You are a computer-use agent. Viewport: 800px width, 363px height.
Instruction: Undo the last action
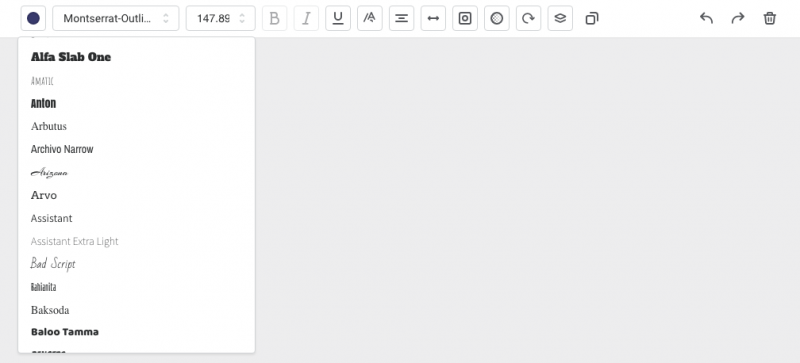coord(706,18)
